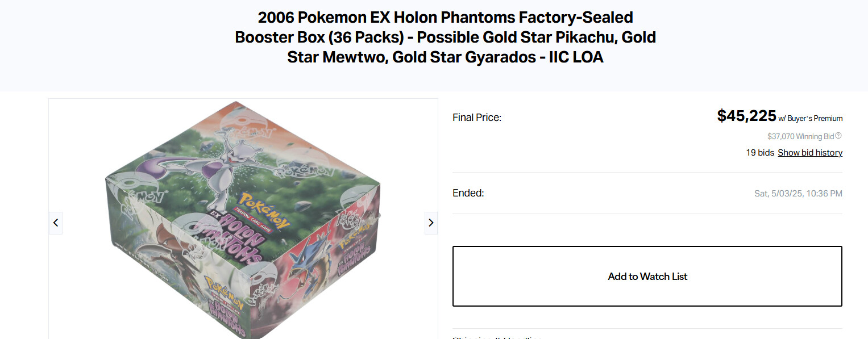
Task: Click the 19 bids count
Action: pos(760,153)
